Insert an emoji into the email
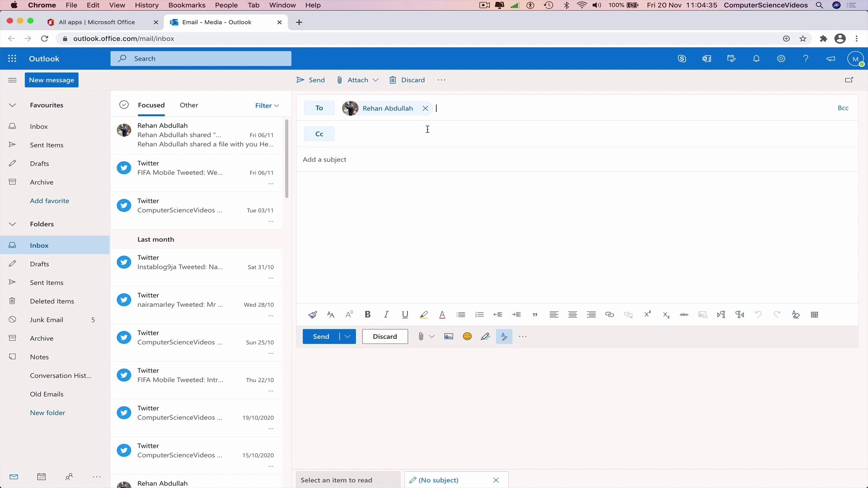 (467, 336)
